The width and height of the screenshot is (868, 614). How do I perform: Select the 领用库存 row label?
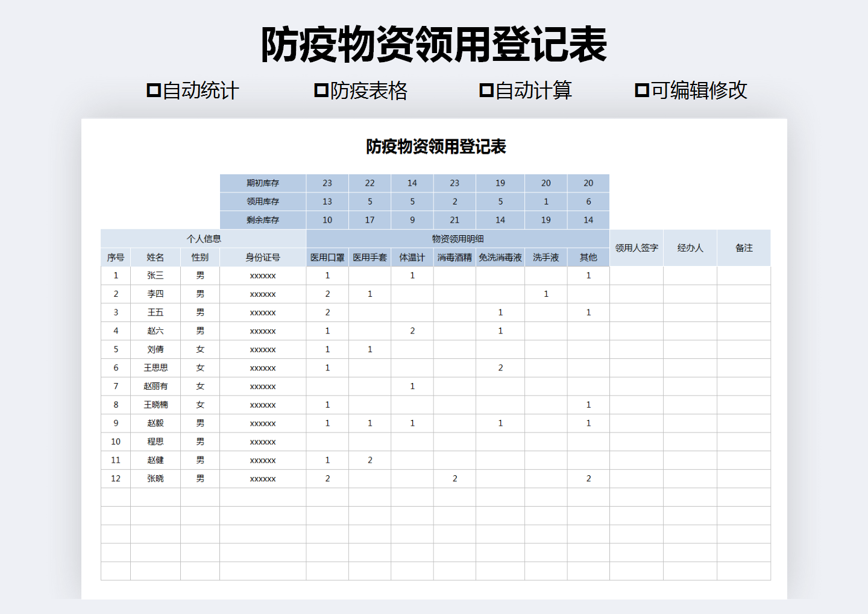[x=263, y=201]
